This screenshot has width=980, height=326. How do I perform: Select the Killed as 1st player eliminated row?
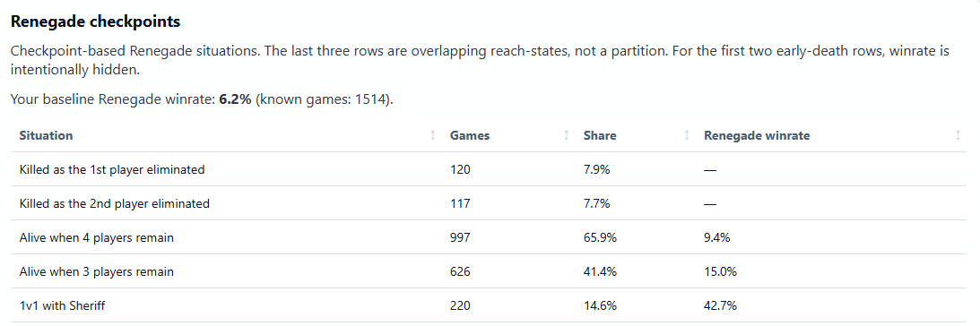(489, 169)
